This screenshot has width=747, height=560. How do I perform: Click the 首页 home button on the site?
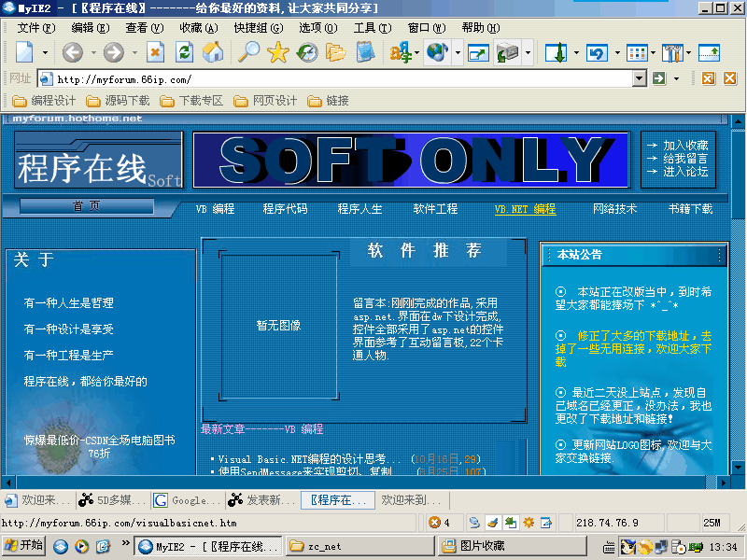pos(86,206)
